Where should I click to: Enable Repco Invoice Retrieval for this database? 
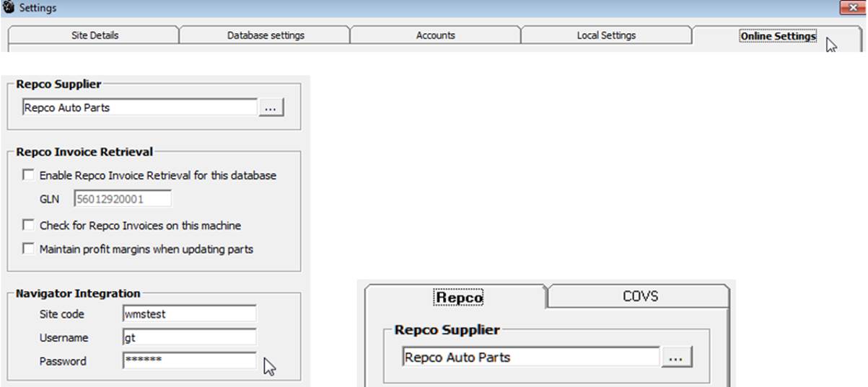point(28,175)
